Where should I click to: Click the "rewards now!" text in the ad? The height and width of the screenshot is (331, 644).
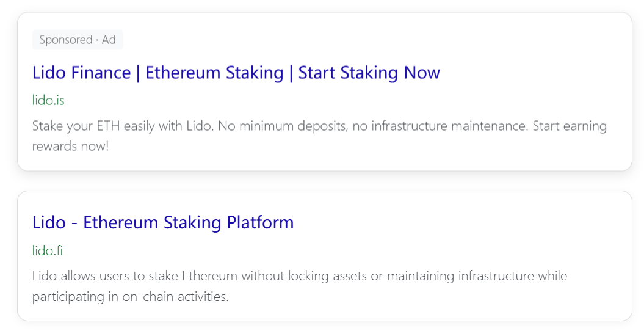(x=70, y=147)
